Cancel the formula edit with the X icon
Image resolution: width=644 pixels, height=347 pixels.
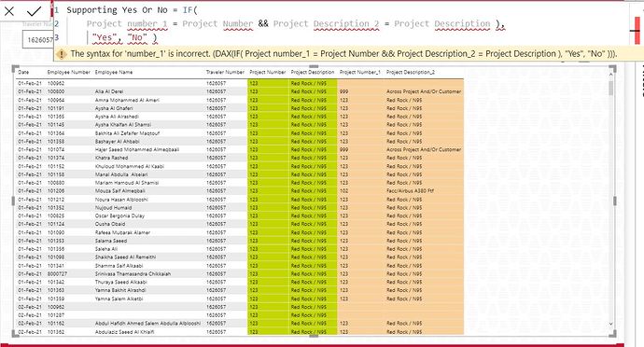[9, 11]
